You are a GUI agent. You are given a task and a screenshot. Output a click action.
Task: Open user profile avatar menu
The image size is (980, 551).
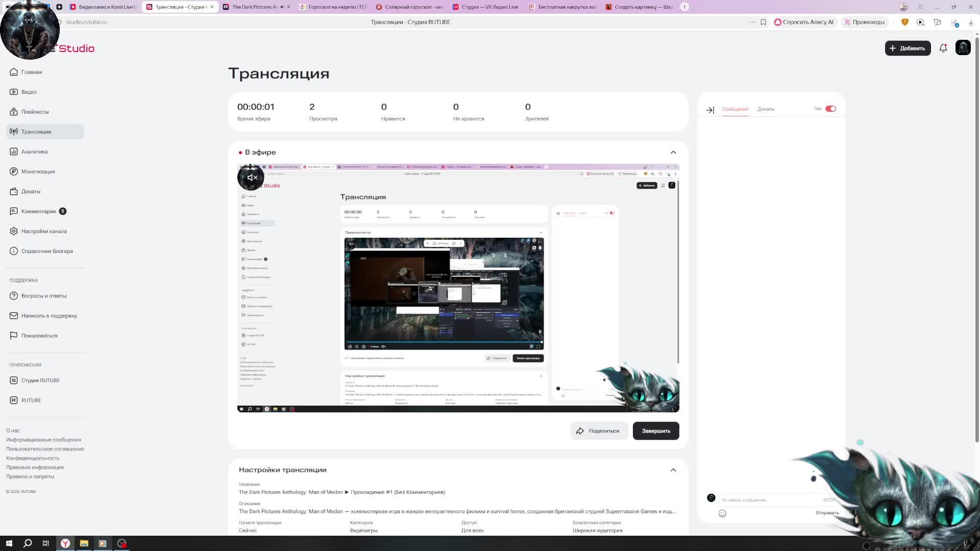point(963,48)
